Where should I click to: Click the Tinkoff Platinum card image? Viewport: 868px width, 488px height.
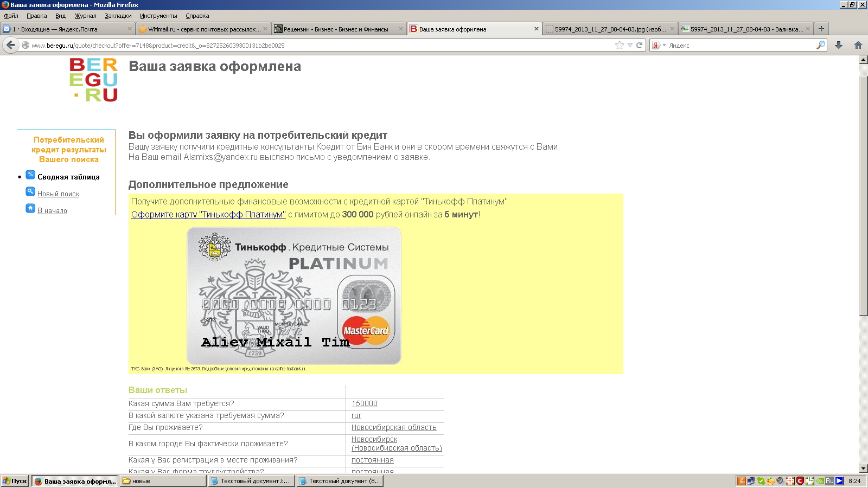(x=294, y=296)
